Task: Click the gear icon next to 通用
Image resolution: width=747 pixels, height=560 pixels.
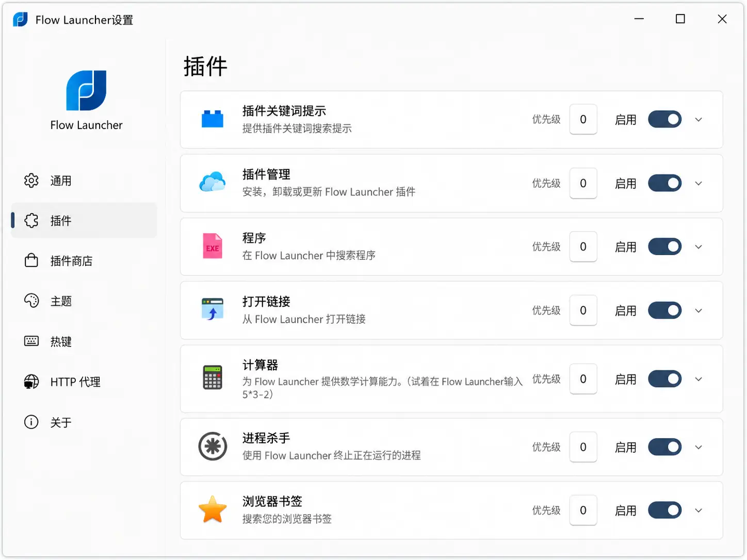Action: [x=31, y=180]
